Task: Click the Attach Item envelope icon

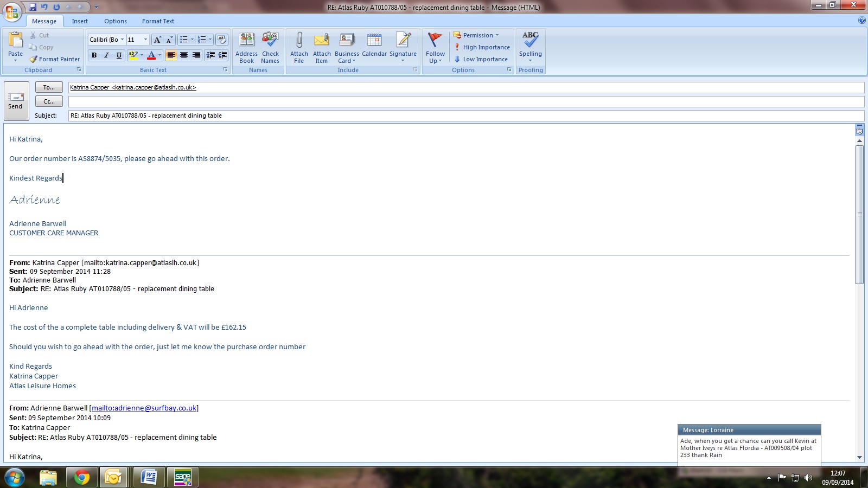Action: point(322,40)
